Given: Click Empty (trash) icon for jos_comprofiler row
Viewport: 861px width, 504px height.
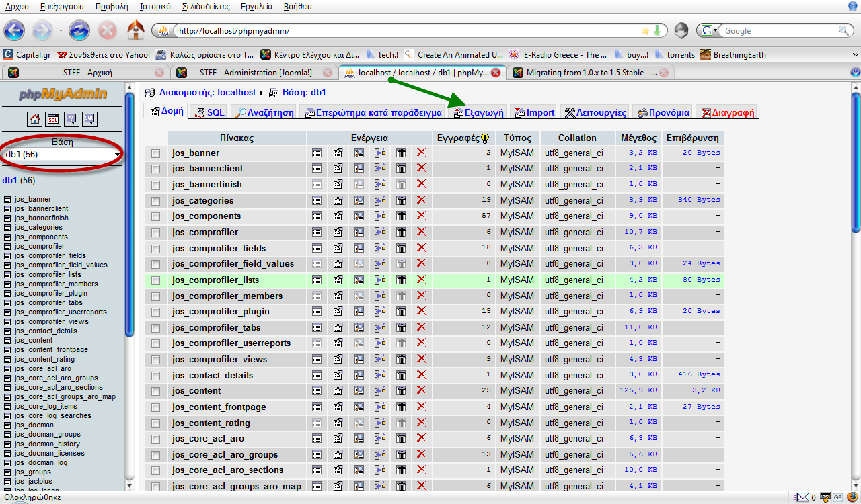Looking at the screenshot, I should [401, 232].
